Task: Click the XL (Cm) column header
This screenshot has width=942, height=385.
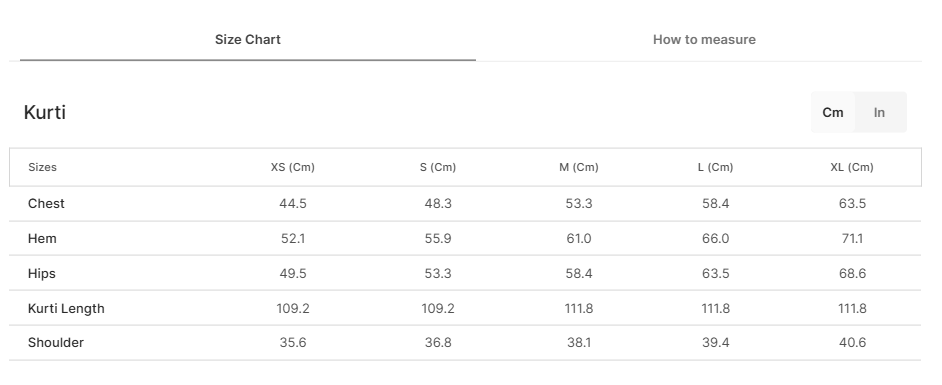Action: tap(852, 167)
